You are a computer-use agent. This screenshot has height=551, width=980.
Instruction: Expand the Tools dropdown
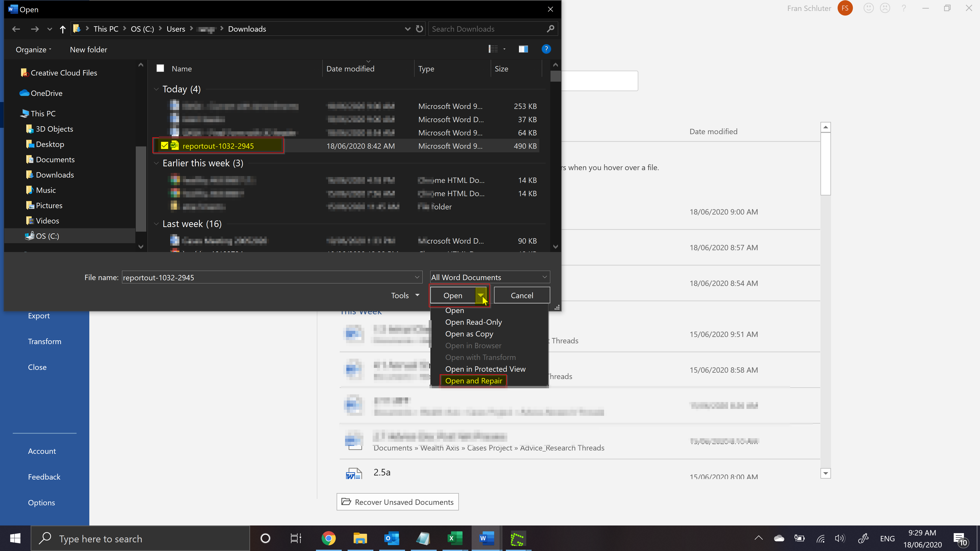[405, 295]
